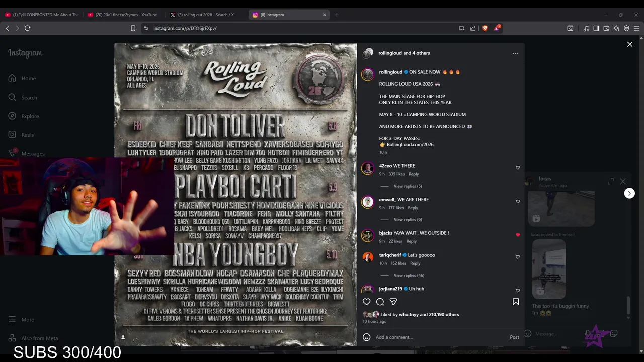Like 42ceo's comment heart
Screen dimensions: 644x362
518,168
